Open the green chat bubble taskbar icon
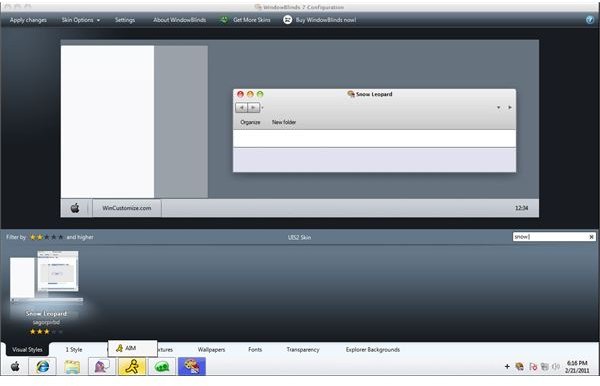The width and height of the screenshot is (600, 386). 162,366
